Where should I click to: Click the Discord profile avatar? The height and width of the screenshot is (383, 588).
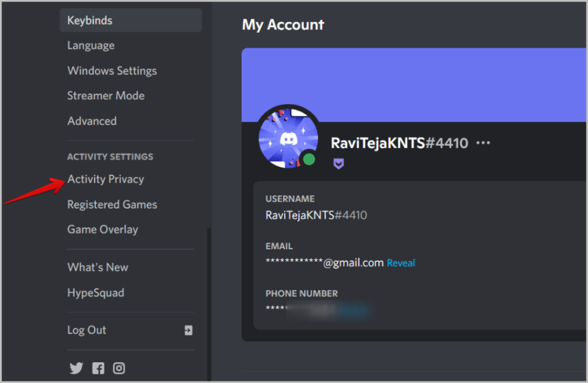(288, 138)
